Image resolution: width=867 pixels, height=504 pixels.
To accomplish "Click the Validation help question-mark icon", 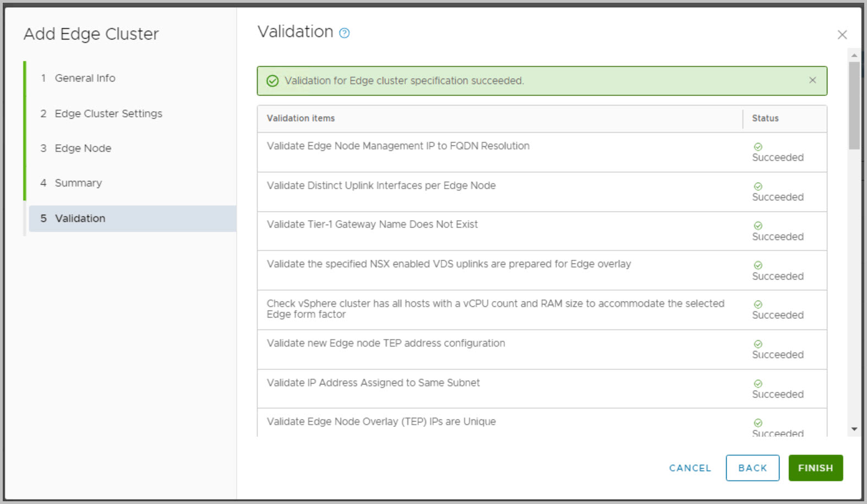I will coord(344,33).
